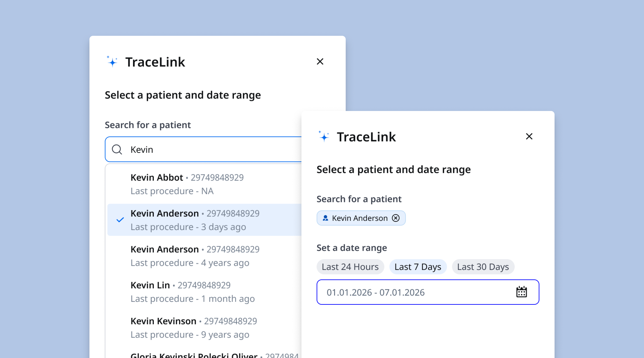Screen dimensions: 644x358
Task: Click into the patient search field containing Kevin
Action: pos(203,149)
